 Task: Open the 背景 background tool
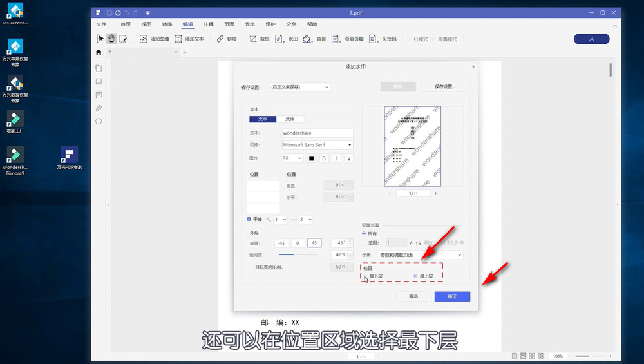point(314,39)
